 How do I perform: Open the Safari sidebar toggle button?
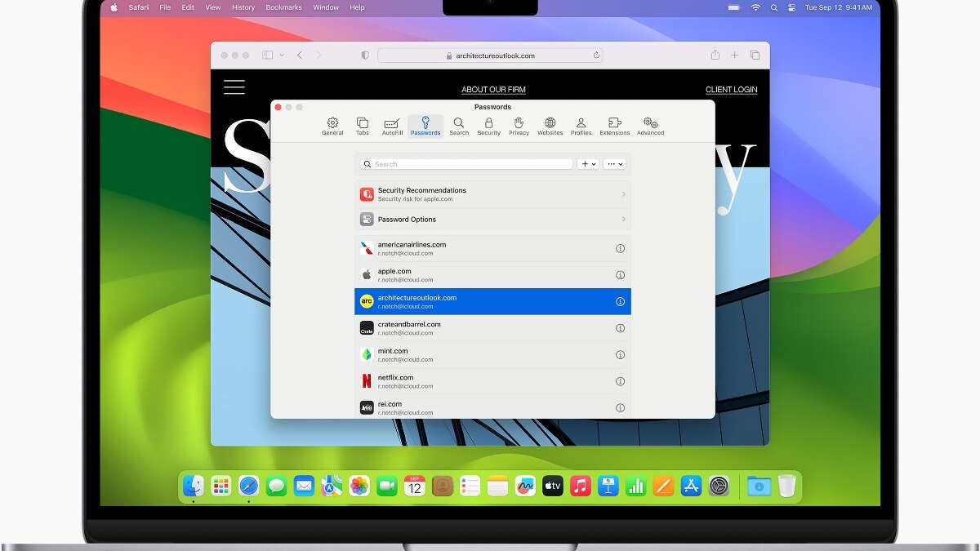click(x=267, y=56)
